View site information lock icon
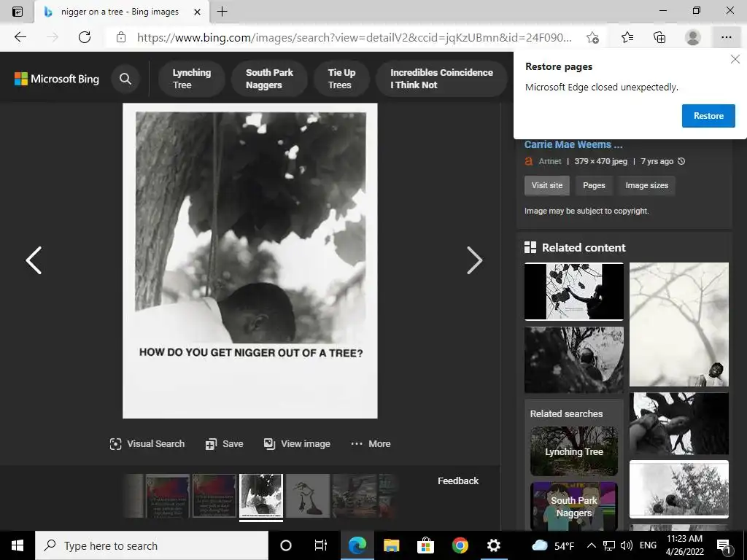 [x=121, y=37]
